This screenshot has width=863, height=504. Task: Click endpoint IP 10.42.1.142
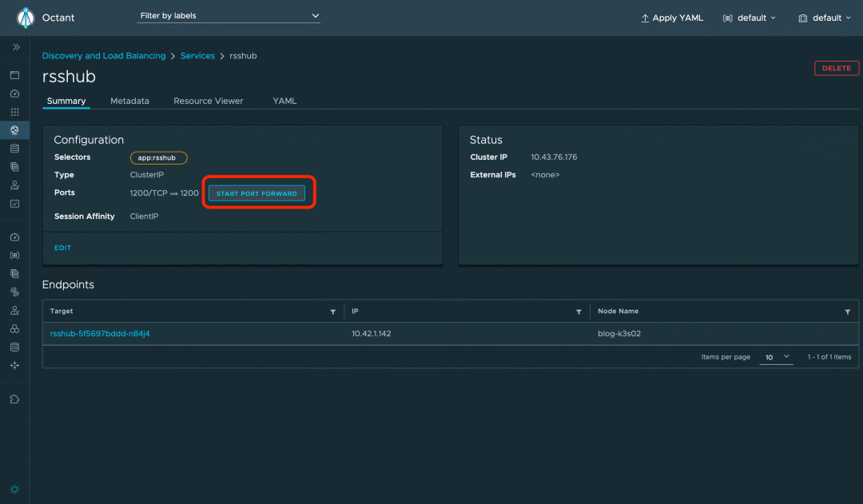click(372, 333)
